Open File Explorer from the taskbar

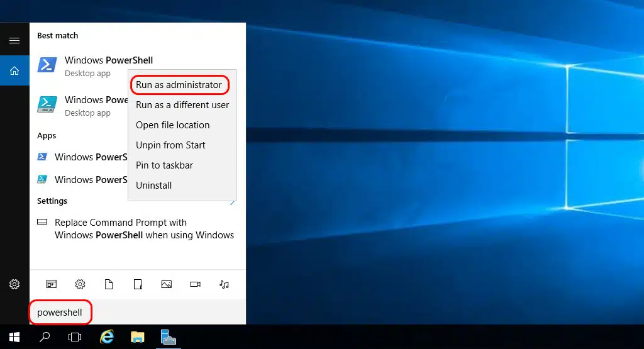click(x=137, y=337)
